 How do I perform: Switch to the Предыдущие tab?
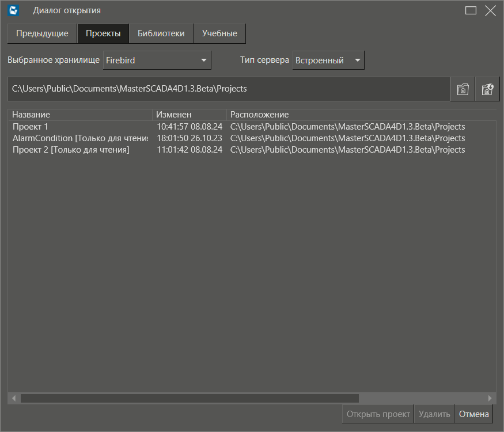[42, 33]
